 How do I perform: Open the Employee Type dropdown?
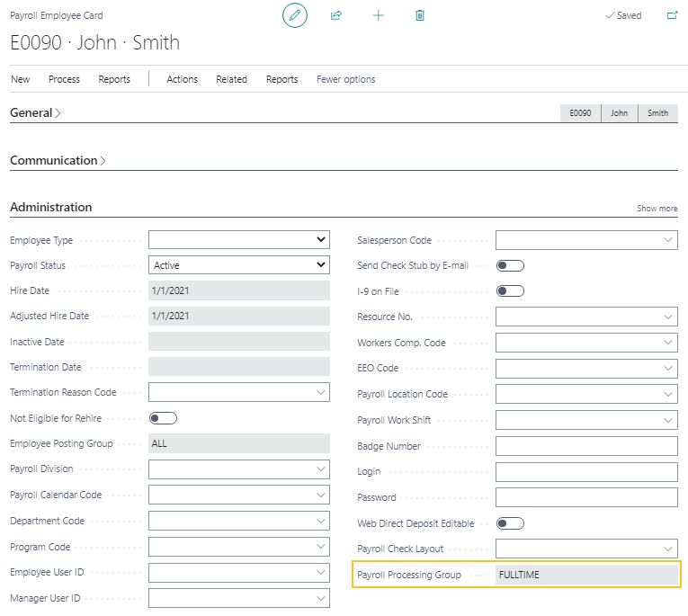click(238, 240)
